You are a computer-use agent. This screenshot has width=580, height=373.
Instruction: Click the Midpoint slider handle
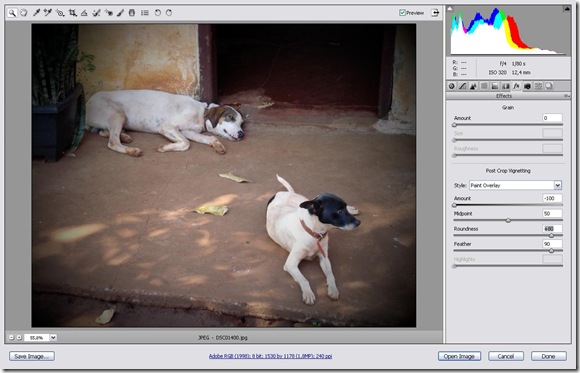(x=508, y=220)
